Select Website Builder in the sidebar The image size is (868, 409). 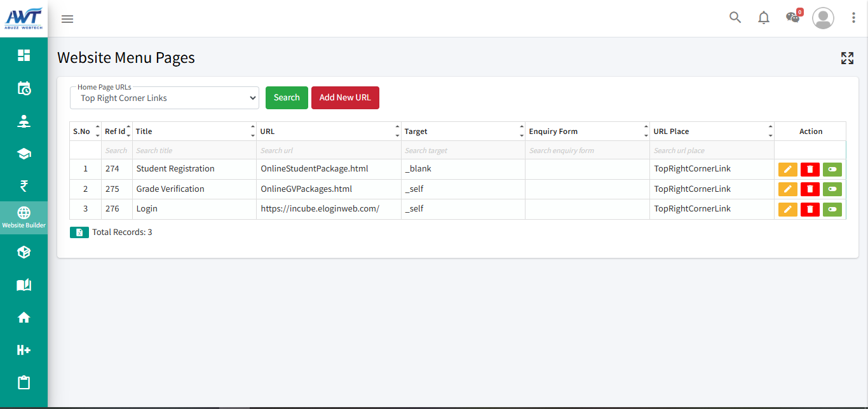(24, 217)
